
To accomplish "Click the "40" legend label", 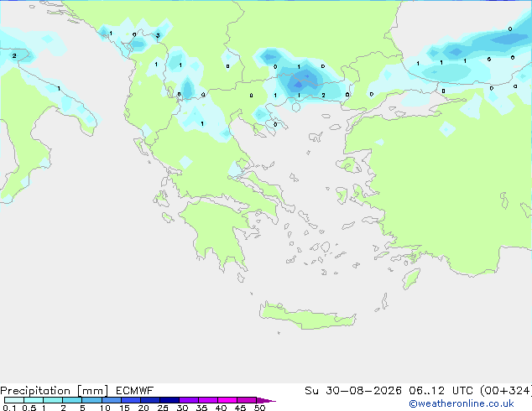I will click(221, 408).
